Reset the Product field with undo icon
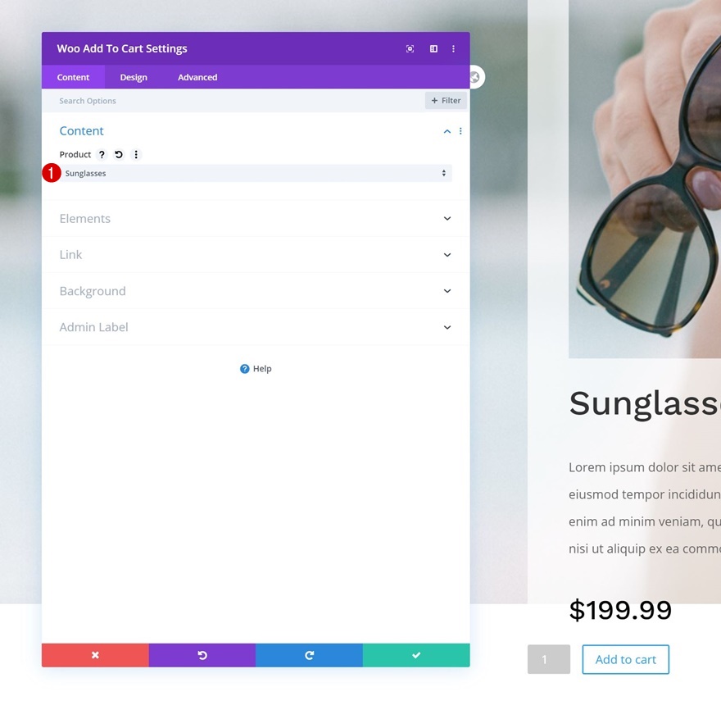The image size is (721, 728). 119,155
